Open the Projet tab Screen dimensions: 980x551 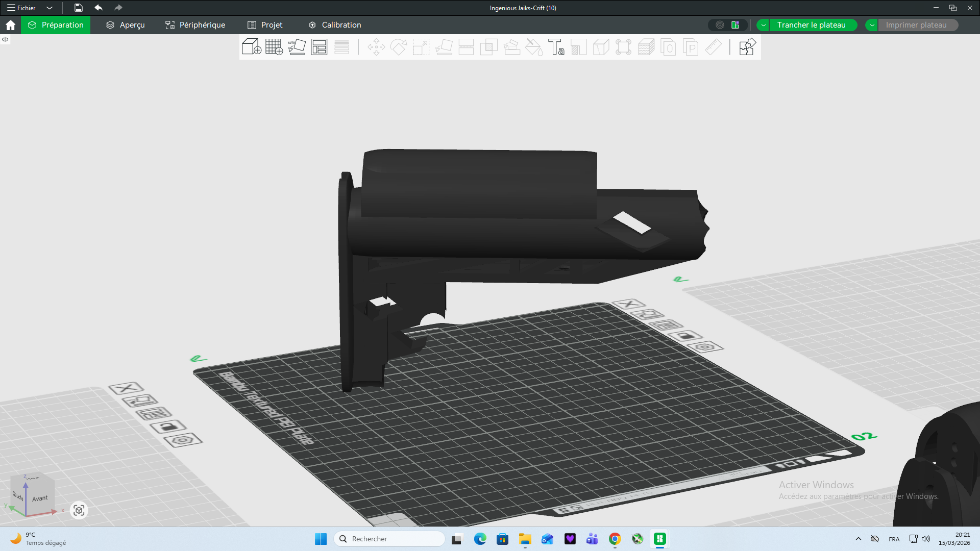265,25
